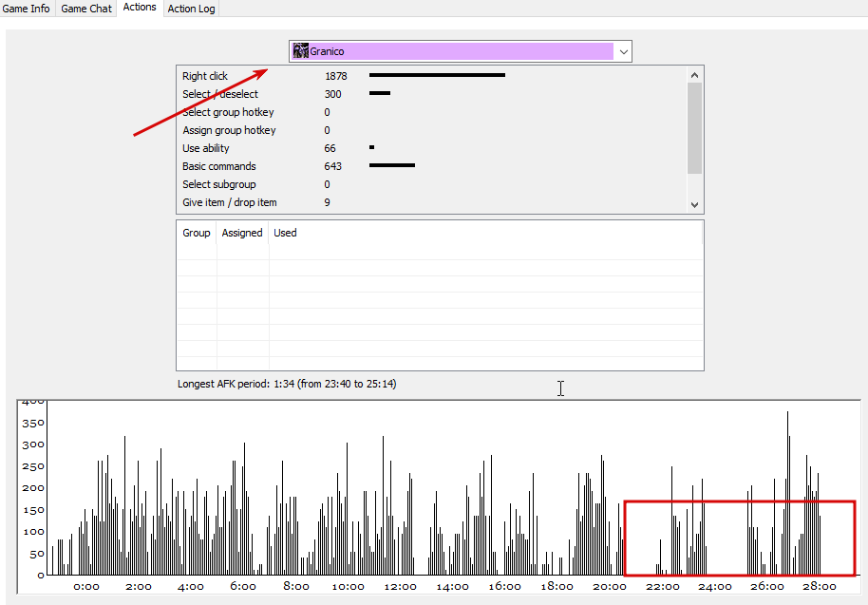Click the Assigned column header

(242, 233)
